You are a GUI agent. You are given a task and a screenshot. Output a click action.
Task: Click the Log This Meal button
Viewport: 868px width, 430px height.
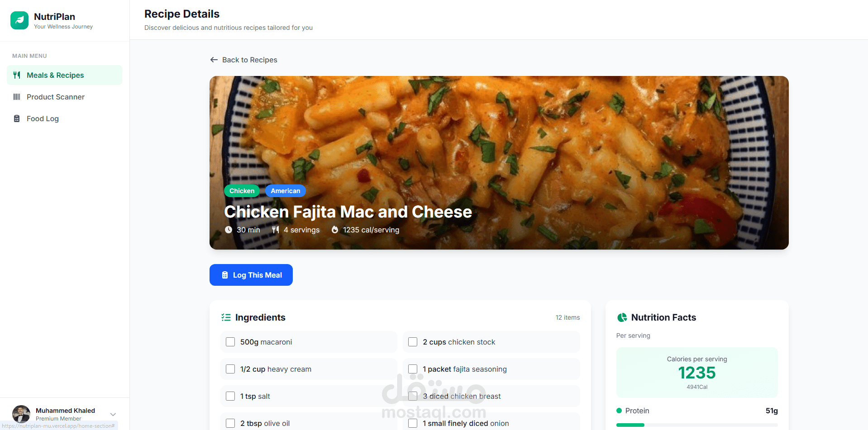coord(251,275)
